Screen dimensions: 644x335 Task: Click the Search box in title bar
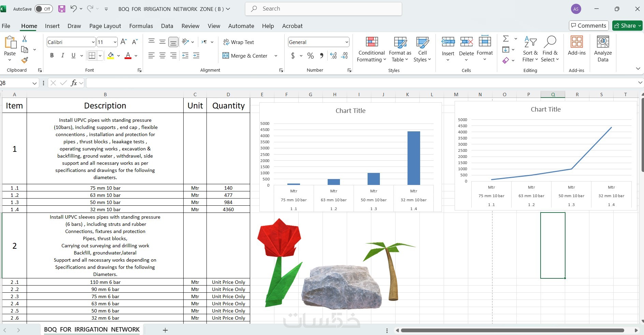click(x=323, y=9)
